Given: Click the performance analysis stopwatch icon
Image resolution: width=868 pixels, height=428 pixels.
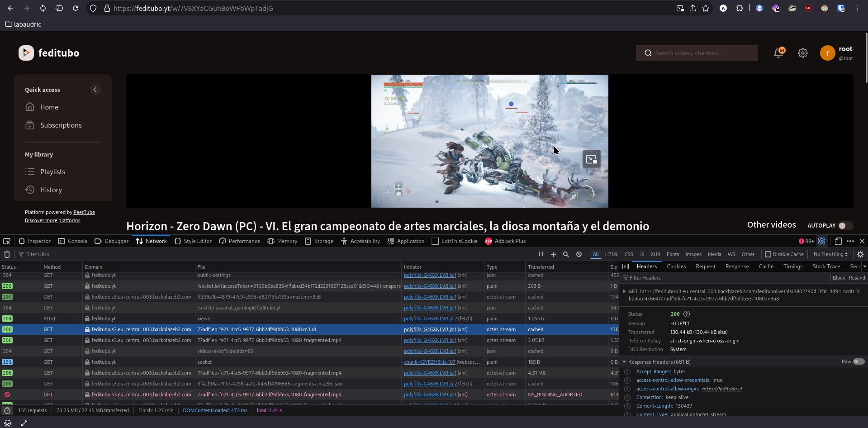Looking at the screenshot, I should click(x=7, y=410).
